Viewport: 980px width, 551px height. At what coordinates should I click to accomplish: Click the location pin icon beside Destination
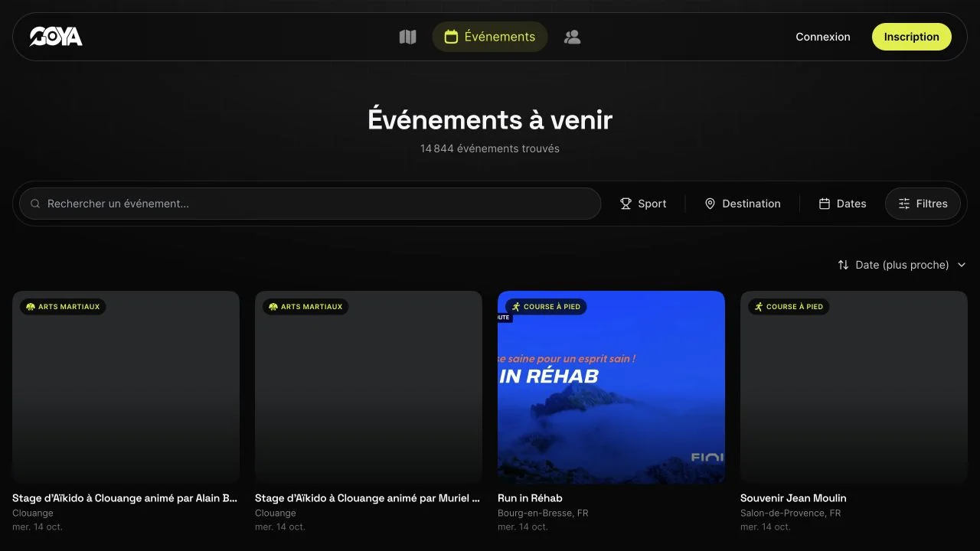pos(710,204)
